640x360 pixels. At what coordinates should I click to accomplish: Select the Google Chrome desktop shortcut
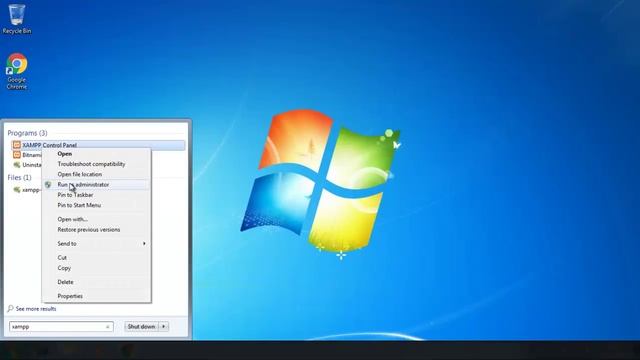tap(17, 71)
